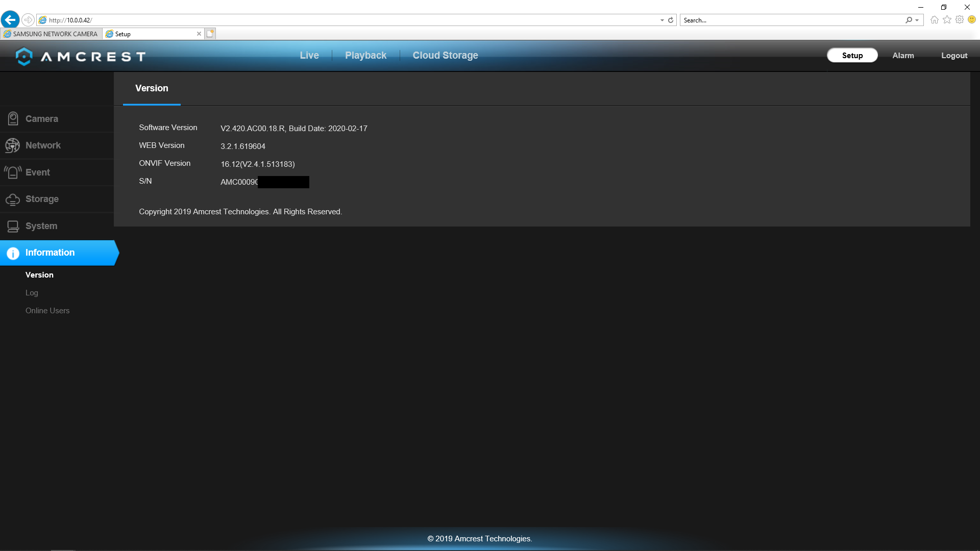The width and height of the screenshot is (980, 551).
Task: Open the Online Users submenu item
Action: [x=47, y=311]
